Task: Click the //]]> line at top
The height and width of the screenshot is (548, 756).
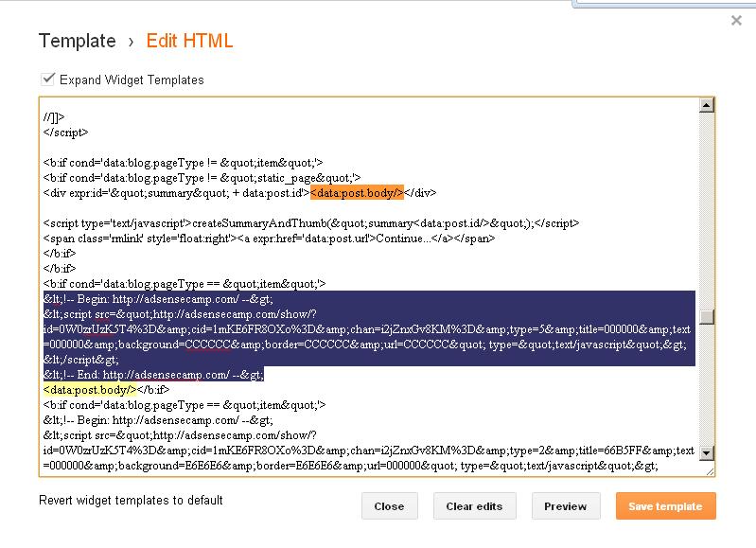Action: (x=54, y=117)
